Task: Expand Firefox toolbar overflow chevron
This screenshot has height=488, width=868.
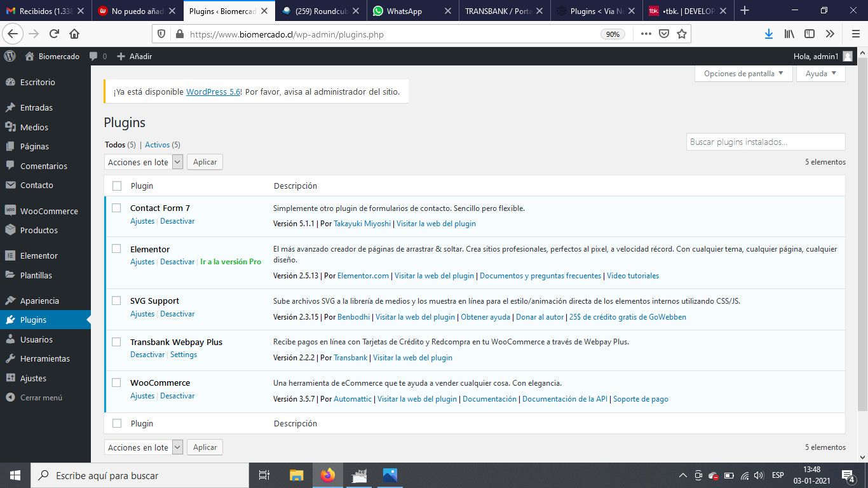Action: click(x=830, y=34)
